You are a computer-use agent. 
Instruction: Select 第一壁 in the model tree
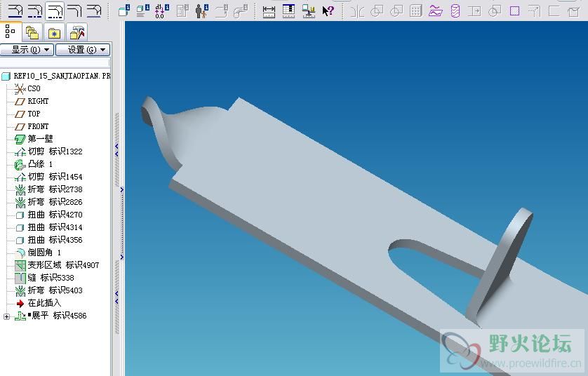tap(40, 139)
